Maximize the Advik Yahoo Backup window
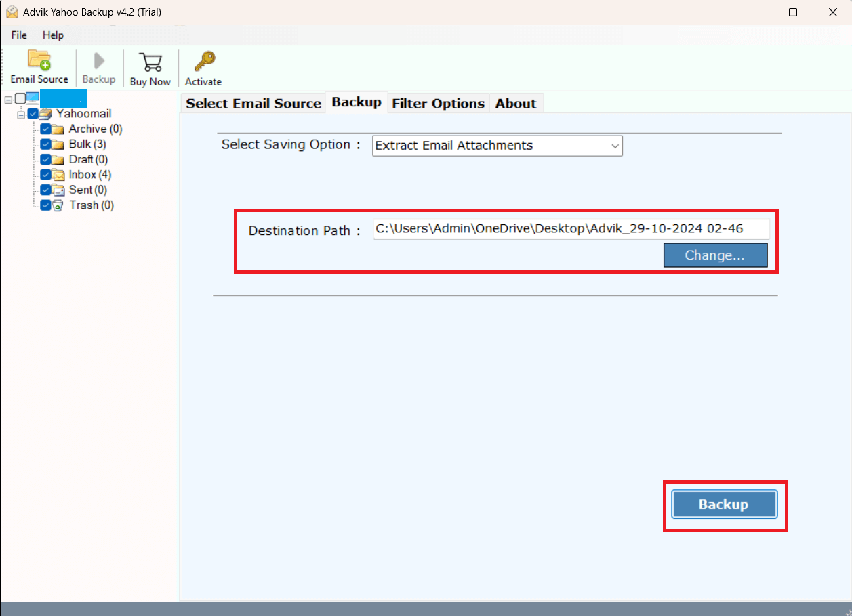 point(793,12)
